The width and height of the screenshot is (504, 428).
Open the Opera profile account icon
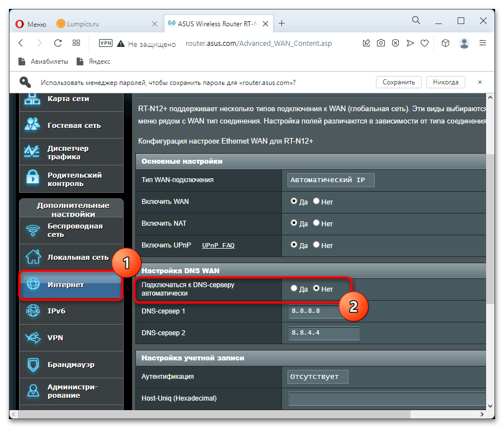[464, 43]
